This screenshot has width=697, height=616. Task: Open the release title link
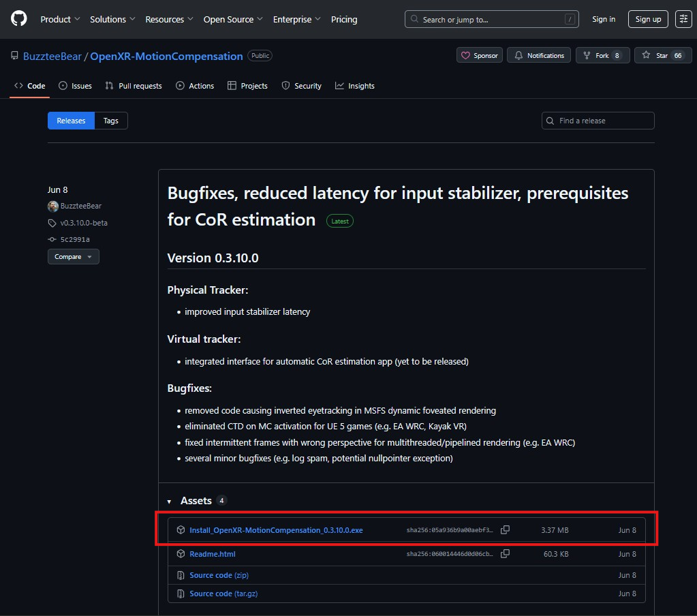click(397, 206)
